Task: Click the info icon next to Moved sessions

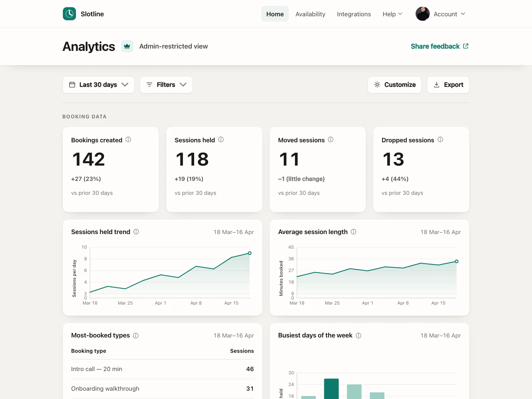Action: coord(331,140)
